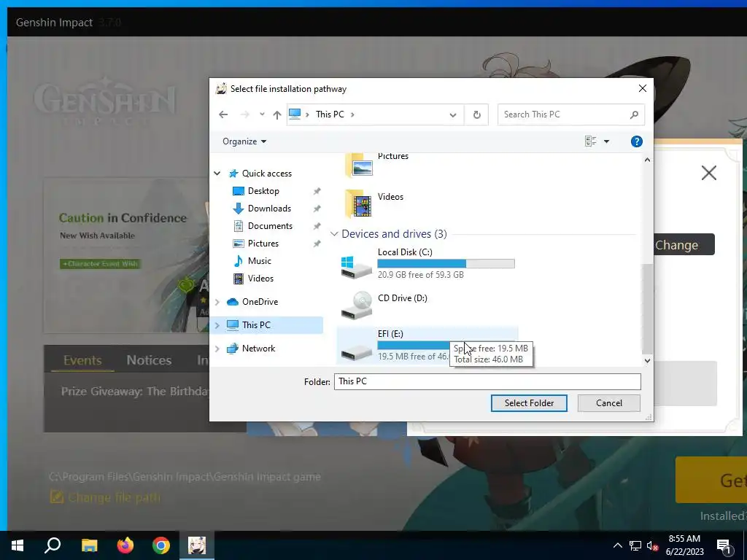Open File Explorer from the taskbar

(89, 545)
